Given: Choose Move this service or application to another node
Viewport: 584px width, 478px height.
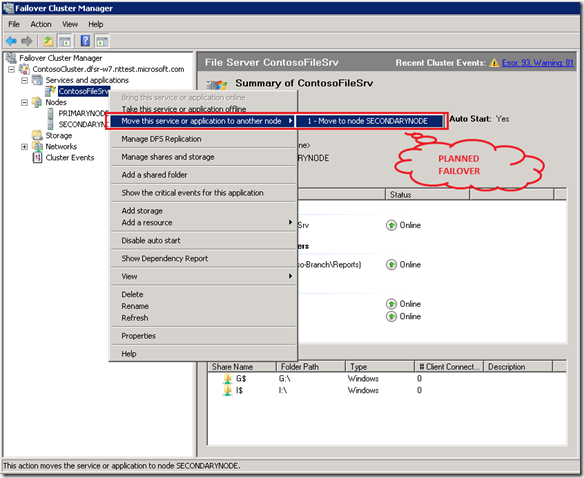Looking at the screenshot, I should 203,121.
